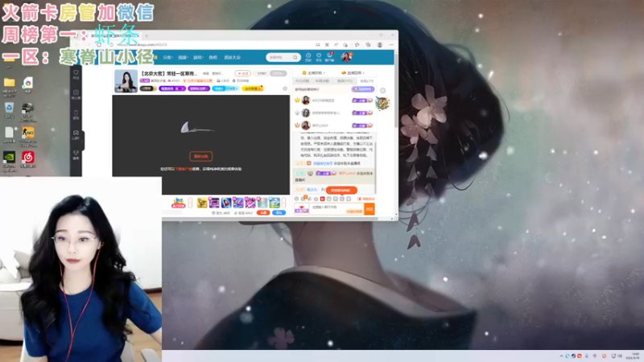
Task: Open the user avatar in site header
Action: pos(346,57)
